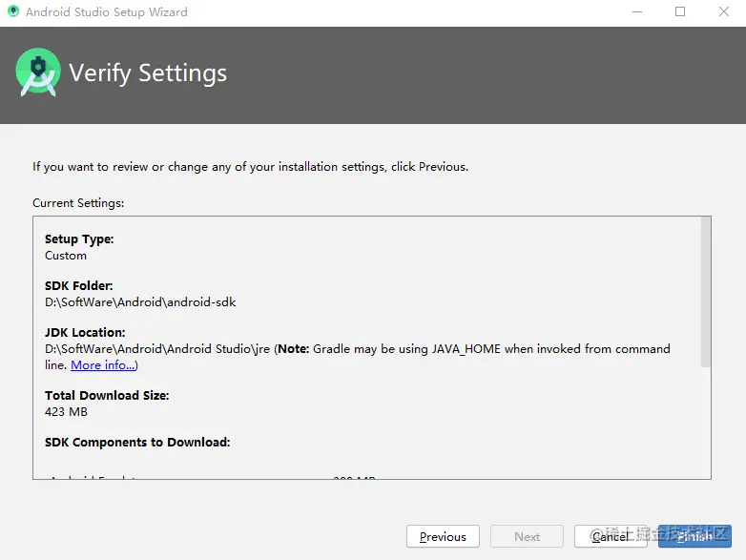Click the Setup Type value Custom
This screenshot has width=746, height=560.
[x=66, y=256]
